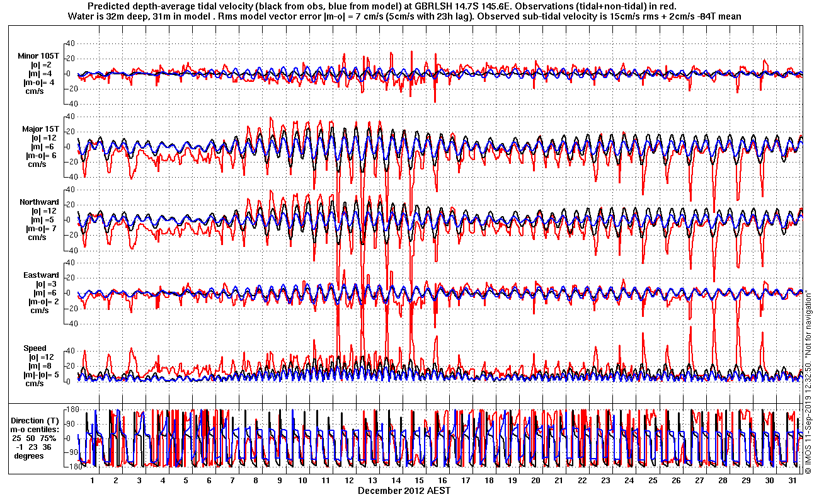Click "|o| =2" under Minor 105T
819x504 pixels.
point(42,65)
